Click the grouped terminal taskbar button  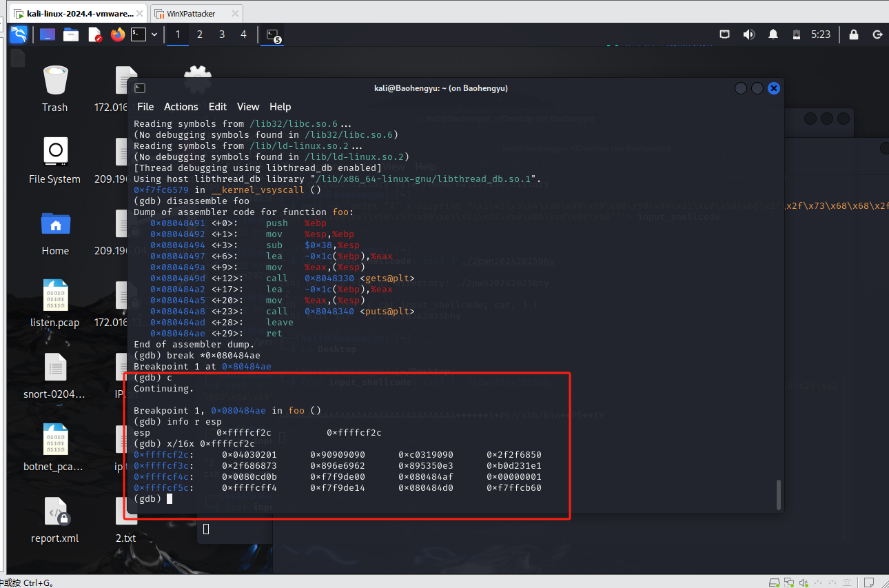[274, 35]
